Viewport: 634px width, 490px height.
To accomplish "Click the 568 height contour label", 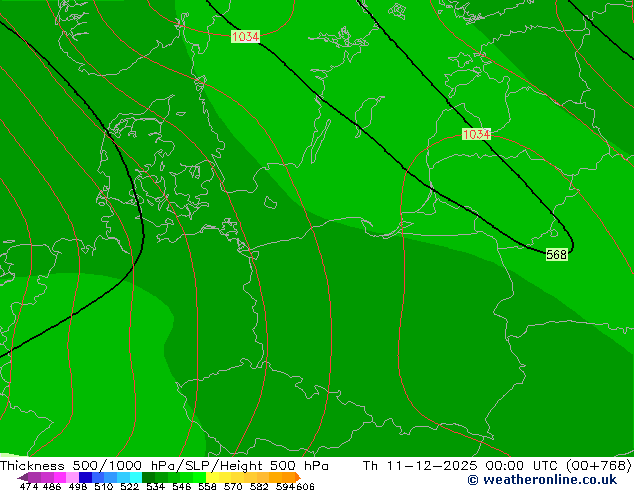I will (x=556, y=255).
